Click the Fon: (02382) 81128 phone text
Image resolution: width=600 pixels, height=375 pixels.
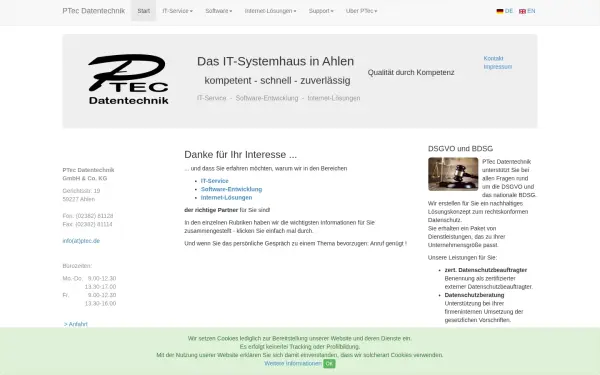click(88, 216)
